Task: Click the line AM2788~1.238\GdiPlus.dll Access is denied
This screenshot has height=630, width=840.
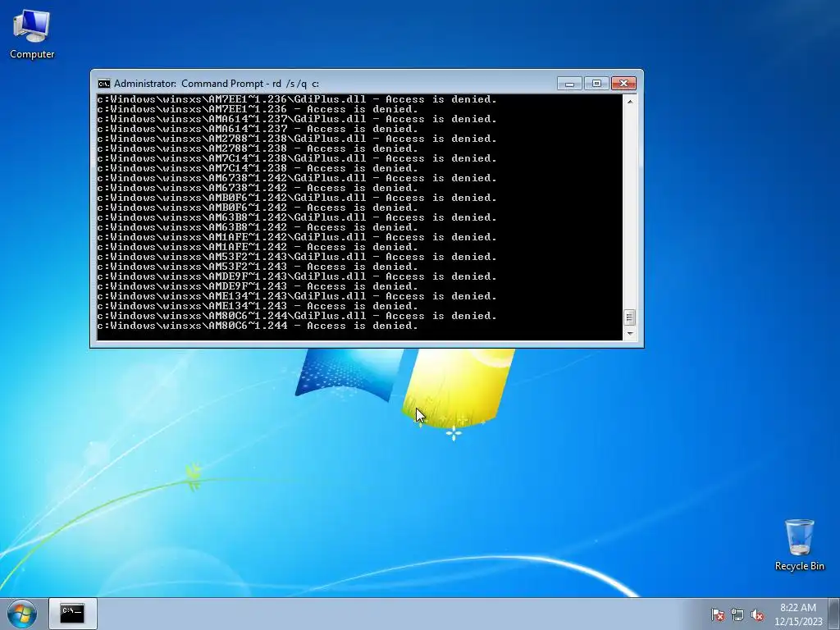Action: click(x=297, y=139)
